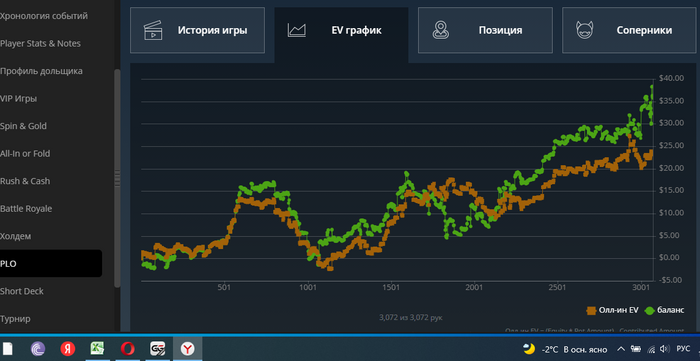The height and width of the screenshot is (361, 700).
Task: Open the История игры tab
Action: pyautogui.click(x=197, y=30)
